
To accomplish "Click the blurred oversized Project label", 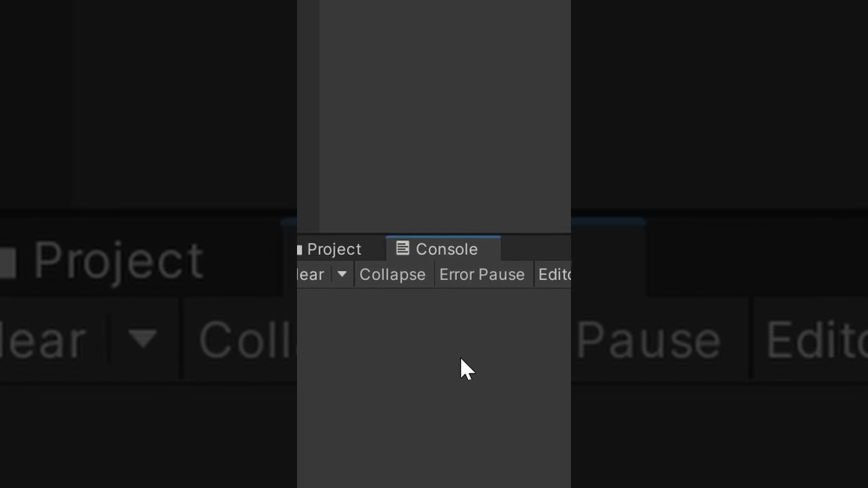I will [x=118, y=261].
